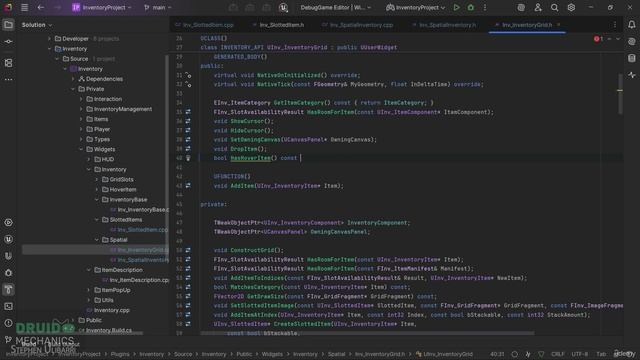Open the Solution view dropdown
The width and height of the screenshot is (640, 360).
(37, 25)
